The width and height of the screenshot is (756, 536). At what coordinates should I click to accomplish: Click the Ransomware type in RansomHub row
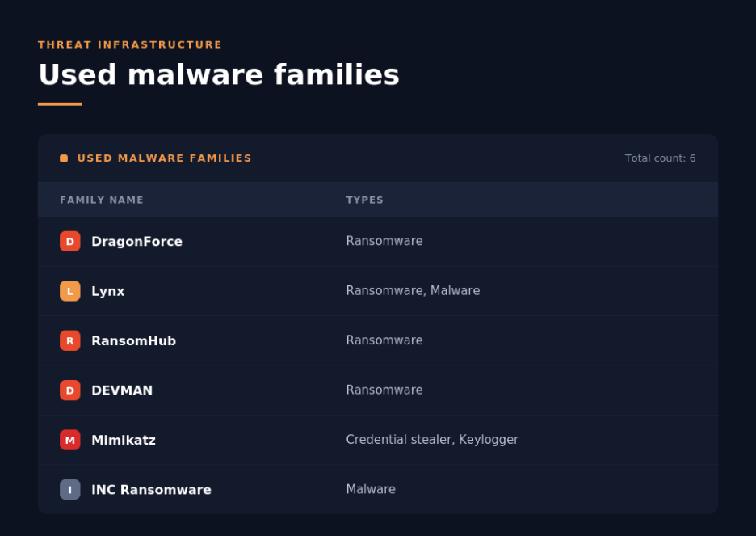click(384, 340)
